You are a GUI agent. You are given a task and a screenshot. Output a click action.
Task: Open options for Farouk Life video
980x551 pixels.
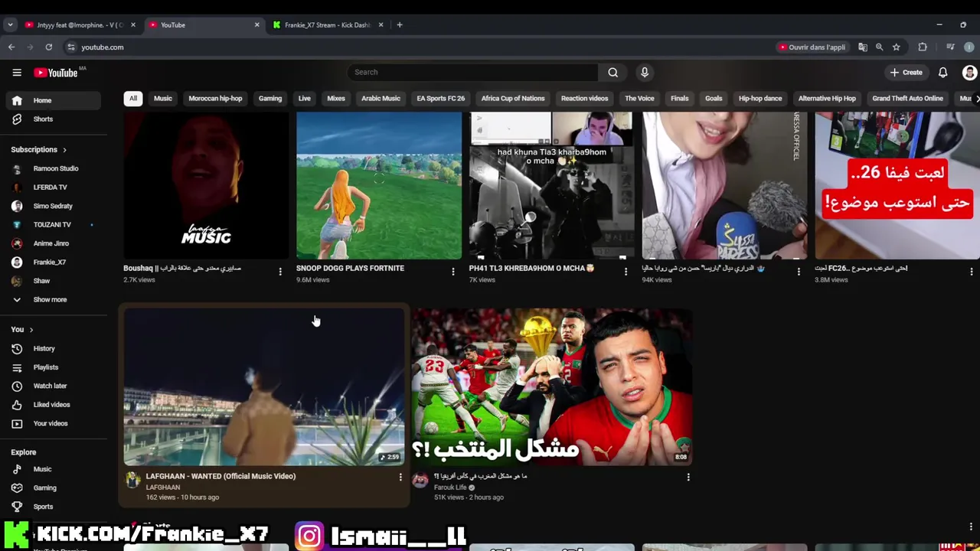coord(688,478)
